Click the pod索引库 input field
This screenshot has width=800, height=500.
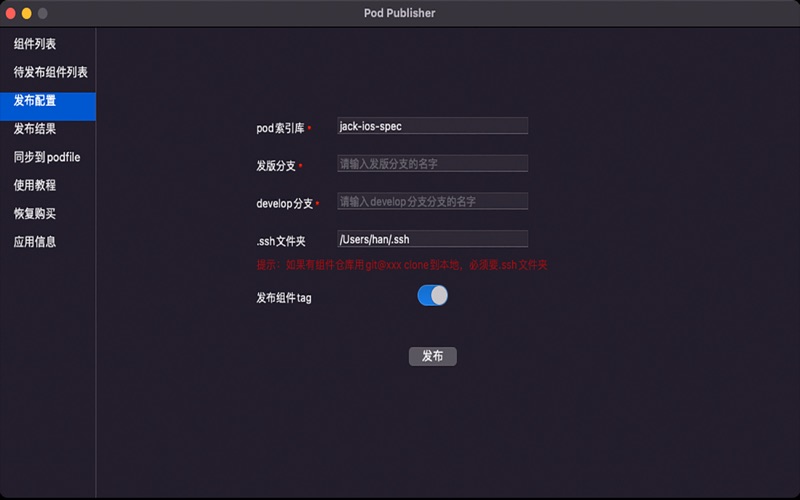[x=433, y=126]
